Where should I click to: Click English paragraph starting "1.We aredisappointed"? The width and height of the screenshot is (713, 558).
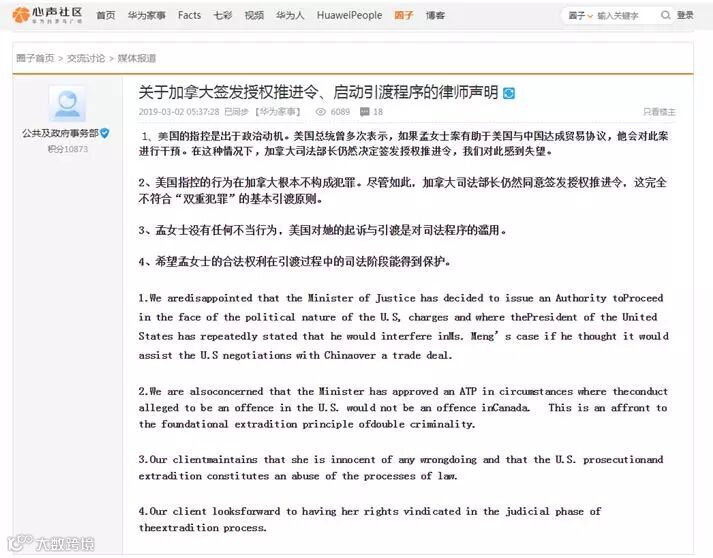point(404,327)
